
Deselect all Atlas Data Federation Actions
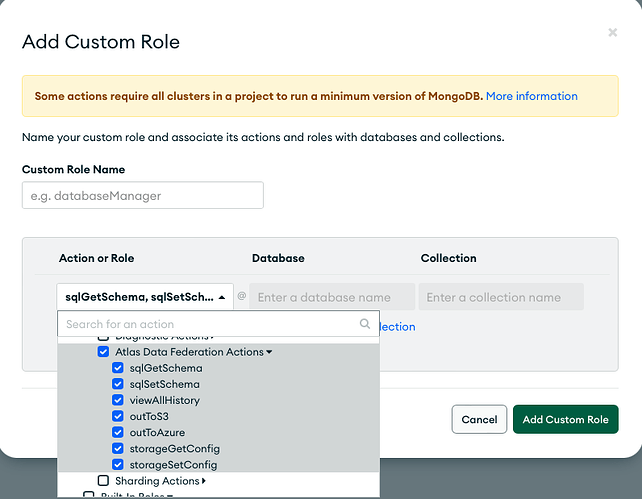(x=102, y=352)
